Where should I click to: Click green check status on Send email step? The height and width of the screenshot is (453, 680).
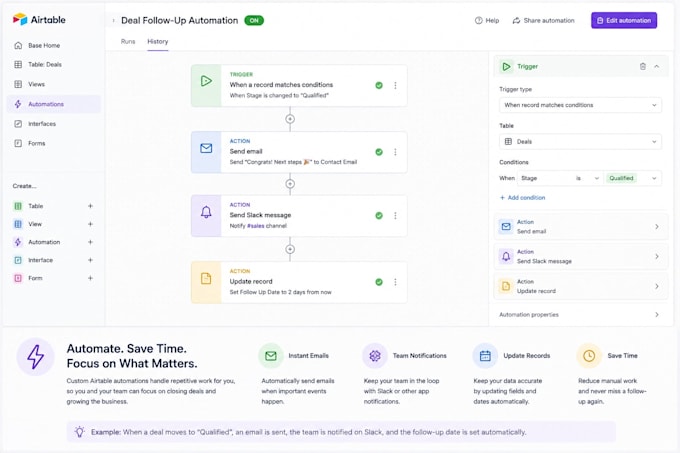(x=379, y=152)
